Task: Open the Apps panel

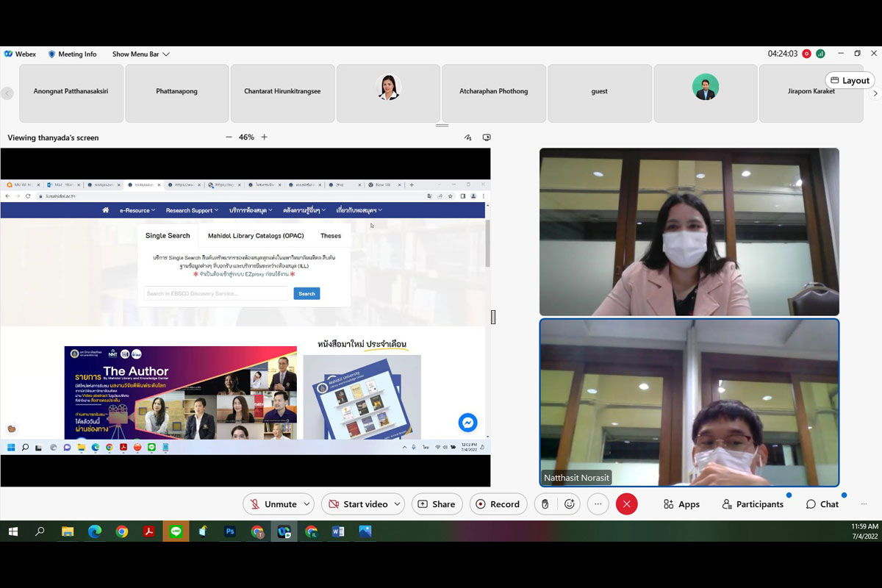Action: [x=681, y=504]
